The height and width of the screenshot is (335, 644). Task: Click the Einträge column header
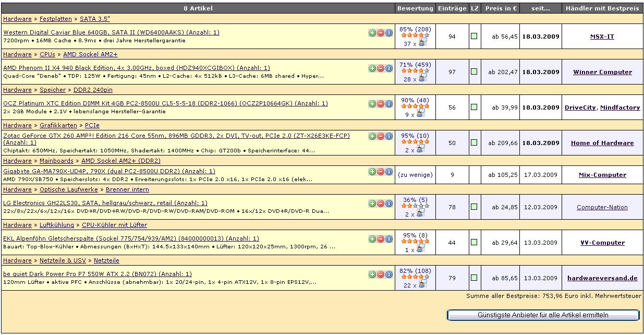pos(452,8)
